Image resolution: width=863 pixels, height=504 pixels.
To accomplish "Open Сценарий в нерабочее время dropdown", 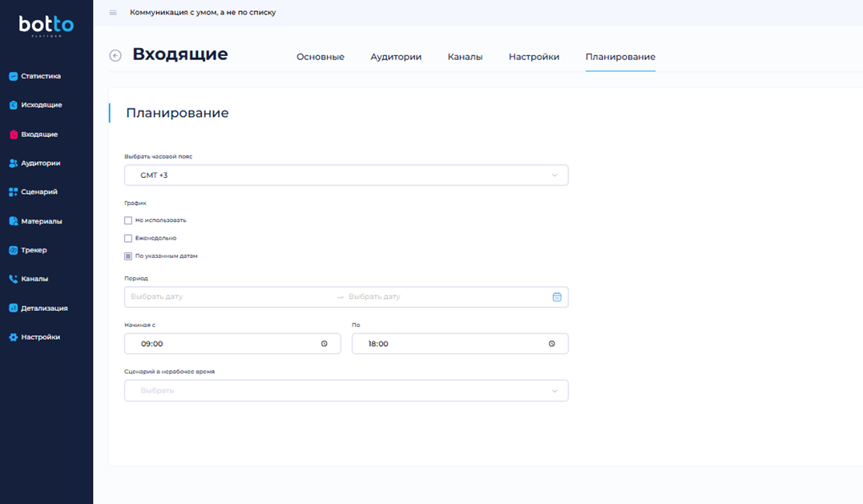I will pos(346,391).
